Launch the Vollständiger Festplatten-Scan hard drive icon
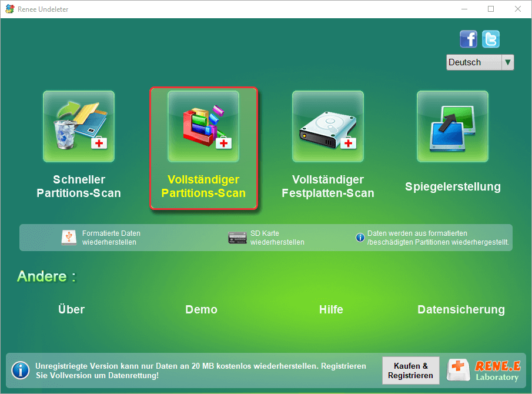This screenshot has width=532, height=394. 328,126
